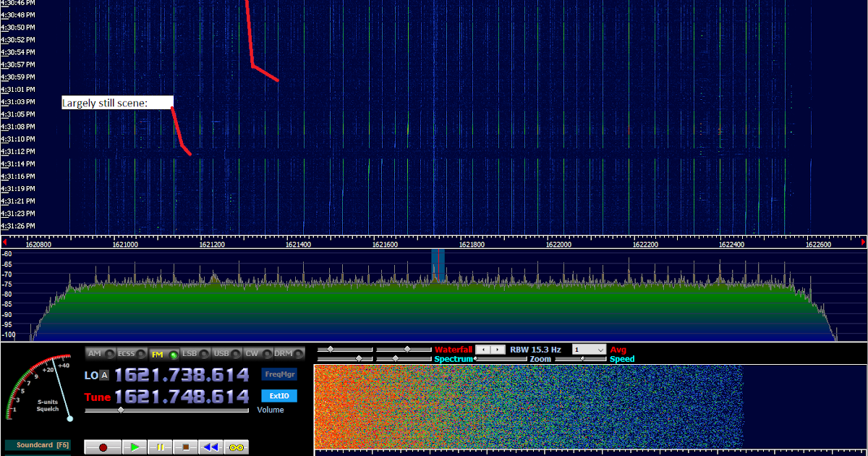Open the Avg value dropdown
This screenshot has width=868, height=456.
coord(590,350)
